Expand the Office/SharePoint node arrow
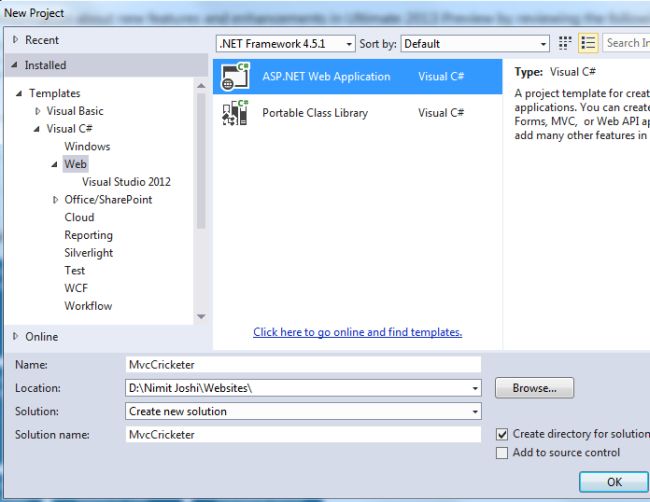The height and width of the screenshot is (502, 650). [x=55, y=200]
